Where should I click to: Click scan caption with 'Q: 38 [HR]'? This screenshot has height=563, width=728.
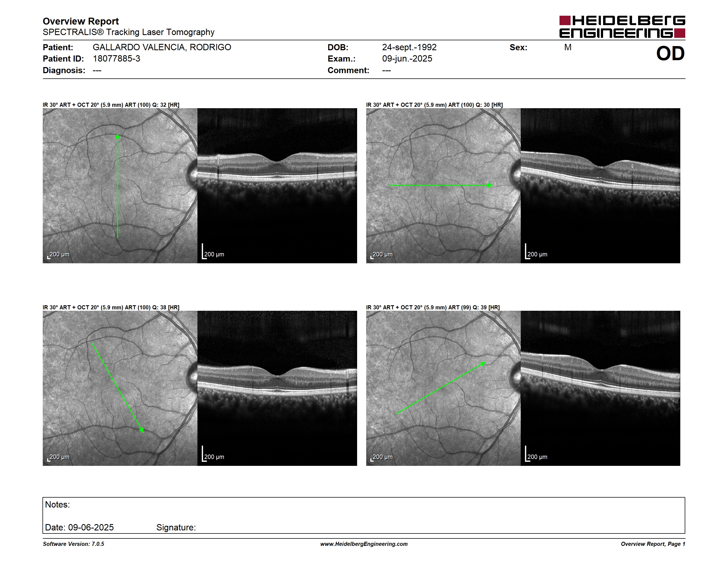coord(111,307)
